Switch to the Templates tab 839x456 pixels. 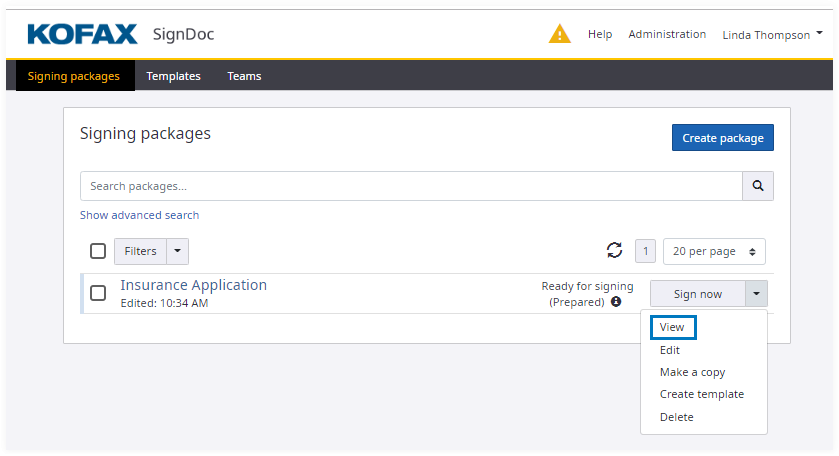coord(173,76)
